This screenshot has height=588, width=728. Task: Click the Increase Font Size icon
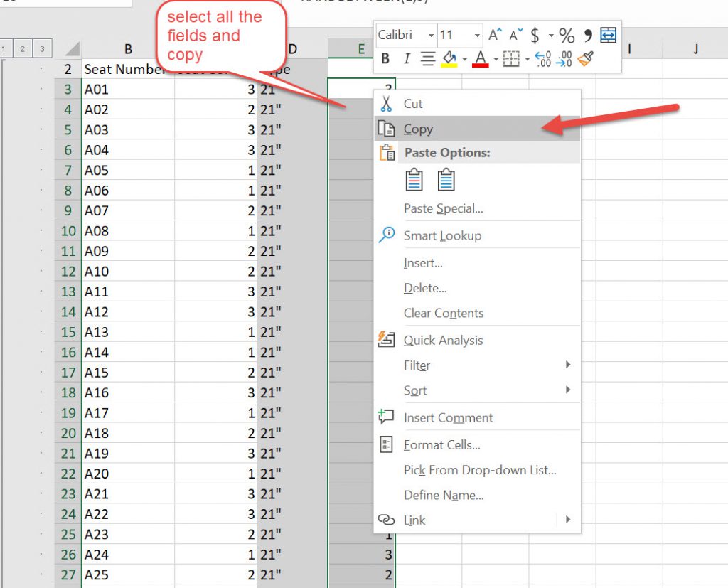(496, 35)
